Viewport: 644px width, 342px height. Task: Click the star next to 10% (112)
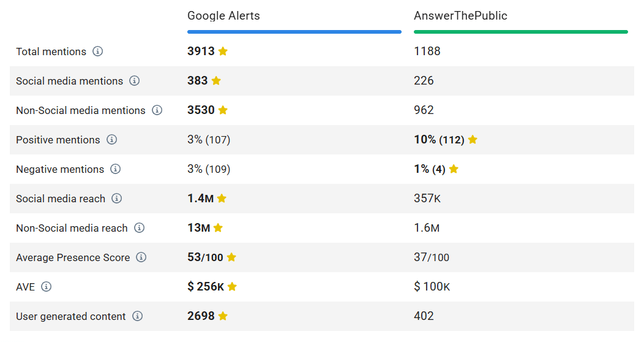(x=473, y=140)
